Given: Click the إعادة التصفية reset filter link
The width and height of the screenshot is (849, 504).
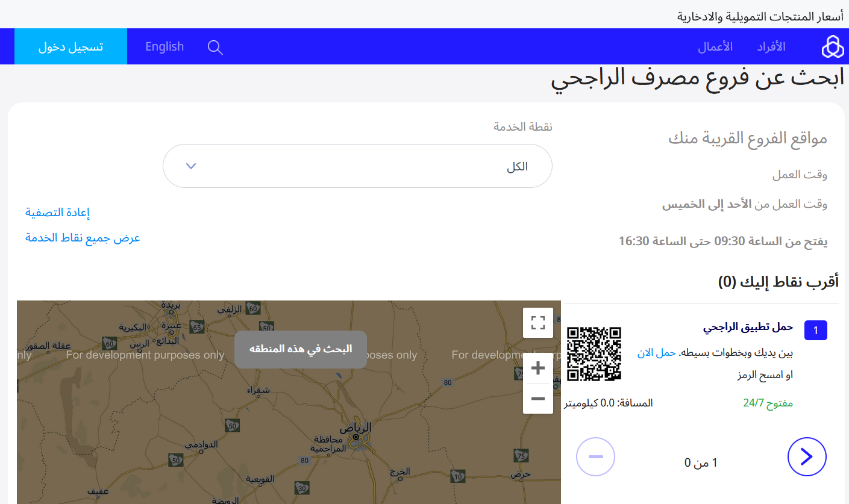Looking at the screenshot, I should pyautogui.click(x=58, y=213).
